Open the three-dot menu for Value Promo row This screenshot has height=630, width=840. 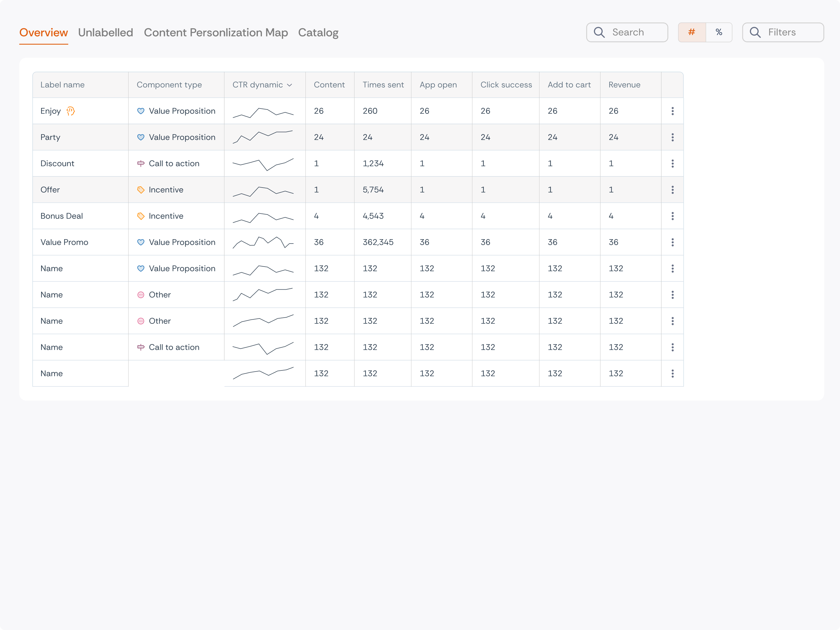(673, 242)
